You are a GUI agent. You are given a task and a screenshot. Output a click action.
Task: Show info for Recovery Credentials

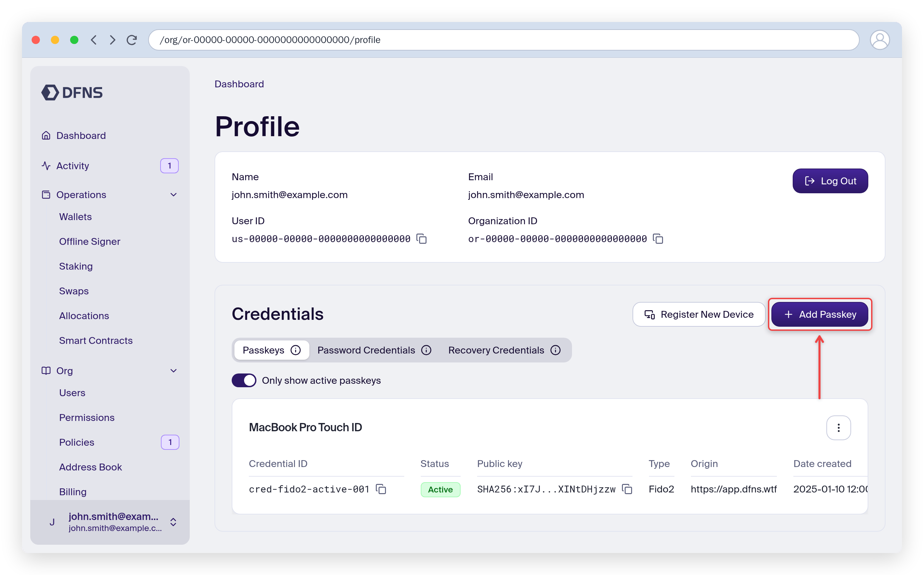556,350
